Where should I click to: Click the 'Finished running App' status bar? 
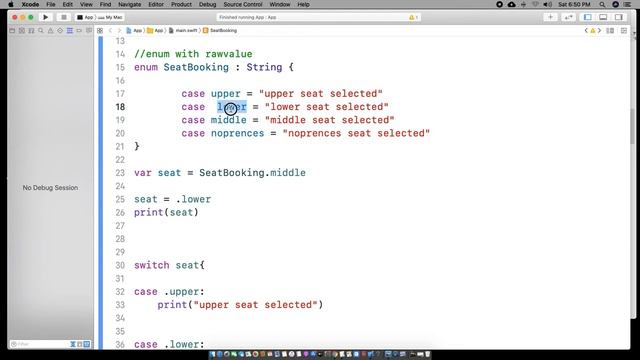click(318, 17)
